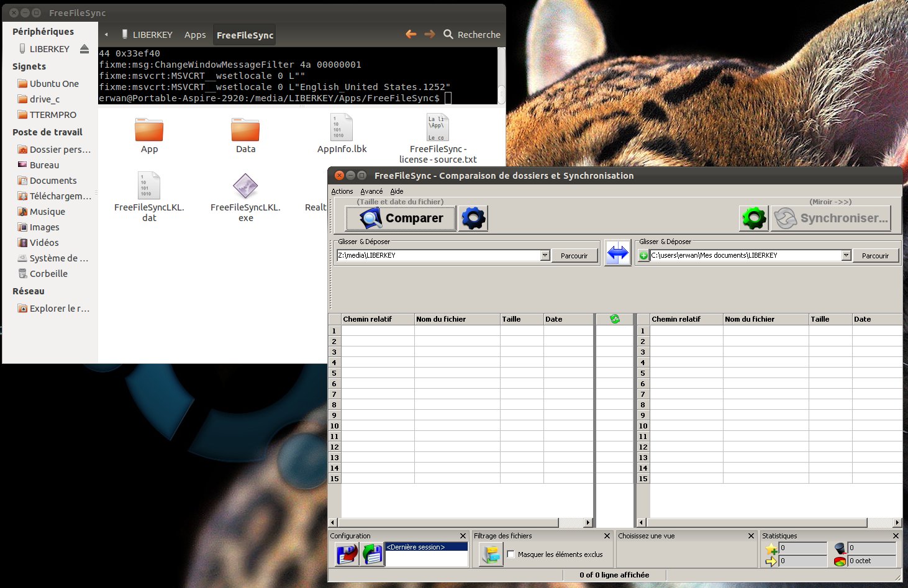Screen dimensions: 908x588
Task: Open the Aide menu
Action: pyautogui.click(x=396, y=191)
